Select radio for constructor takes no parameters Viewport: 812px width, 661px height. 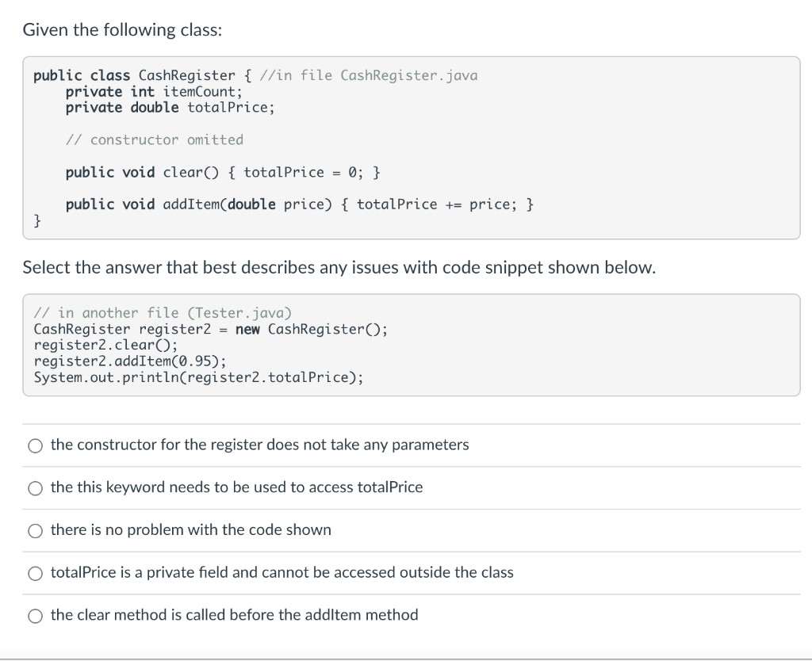(x=35, y=445)
